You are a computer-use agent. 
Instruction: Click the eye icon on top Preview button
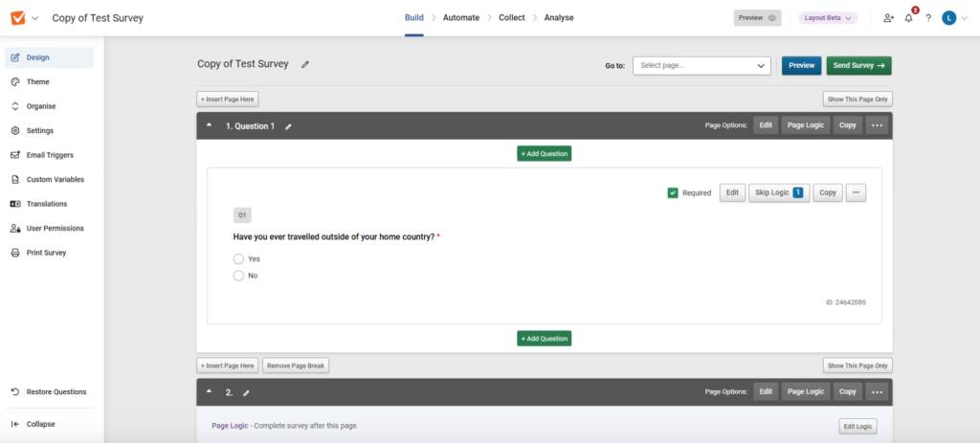click(x=772, y=18)
